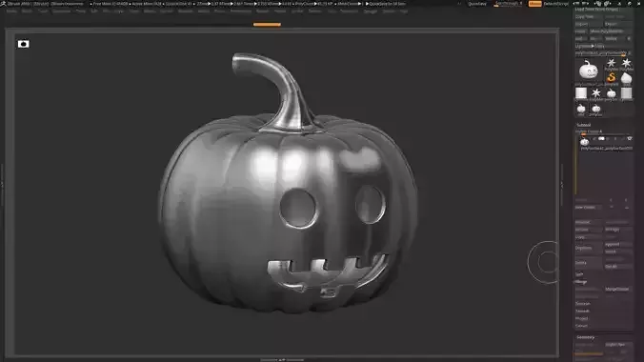Open the Brush menu
Screen dimensions: 644x362
(27, 11)
